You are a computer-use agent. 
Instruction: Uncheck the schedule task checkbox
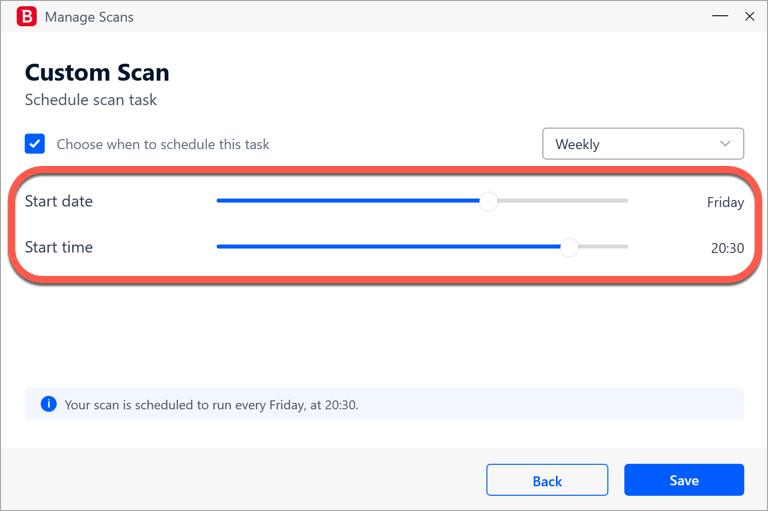(x=35, y=144)
